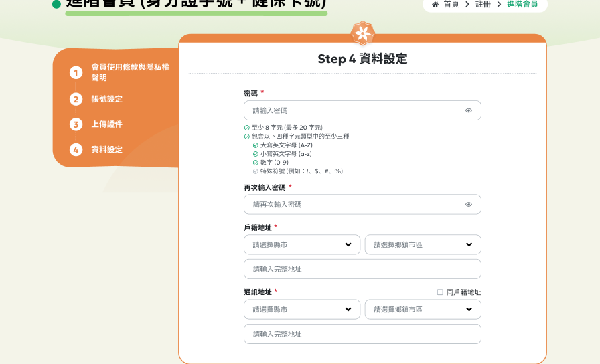Go to 首頁 breadcrumb link
Viewport: 600px width, 364px height.
[x=451, y=4]
